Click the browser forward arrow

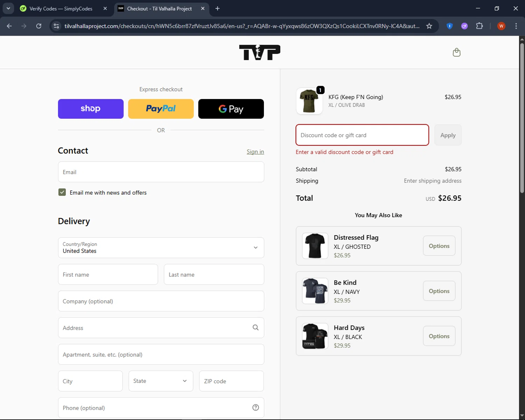(24, 26)
